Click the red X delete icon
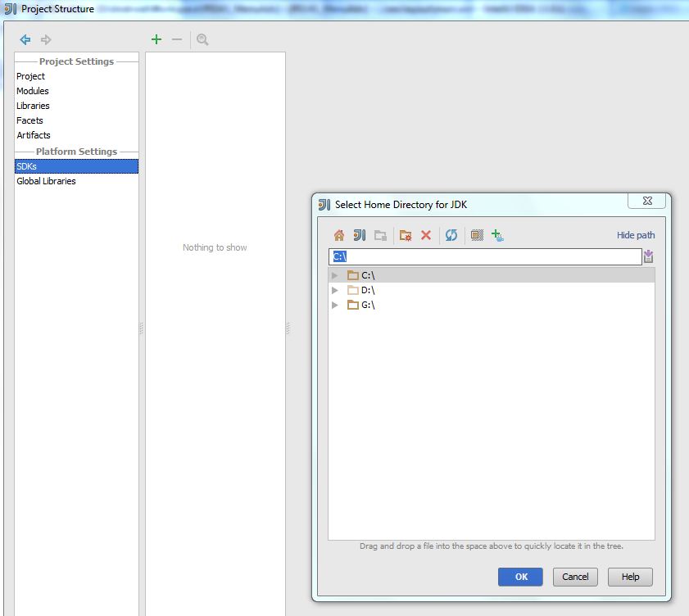This screenshot has height=616, width=689. (x=426, y=235)
